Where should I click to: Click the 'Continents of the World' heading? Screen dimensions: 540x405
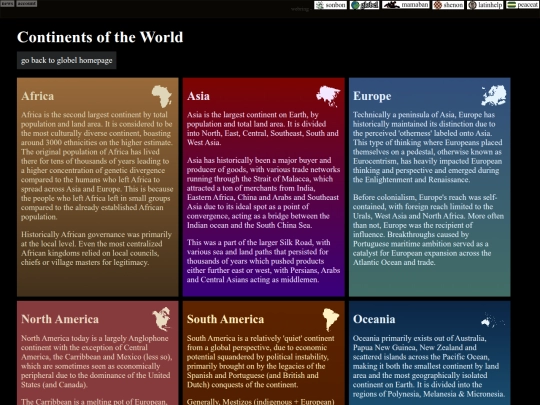(100, 37)
